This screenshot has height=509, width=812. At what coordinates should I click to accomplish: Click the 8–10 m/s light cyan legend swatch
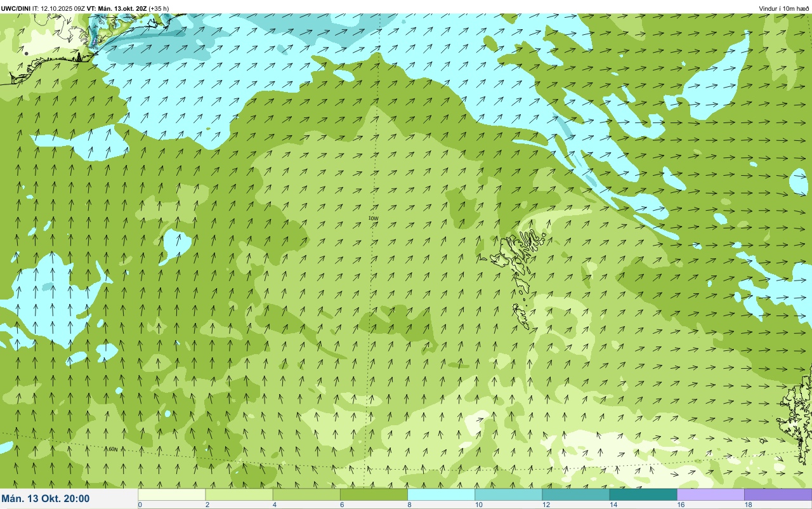[x=441, y=494]
